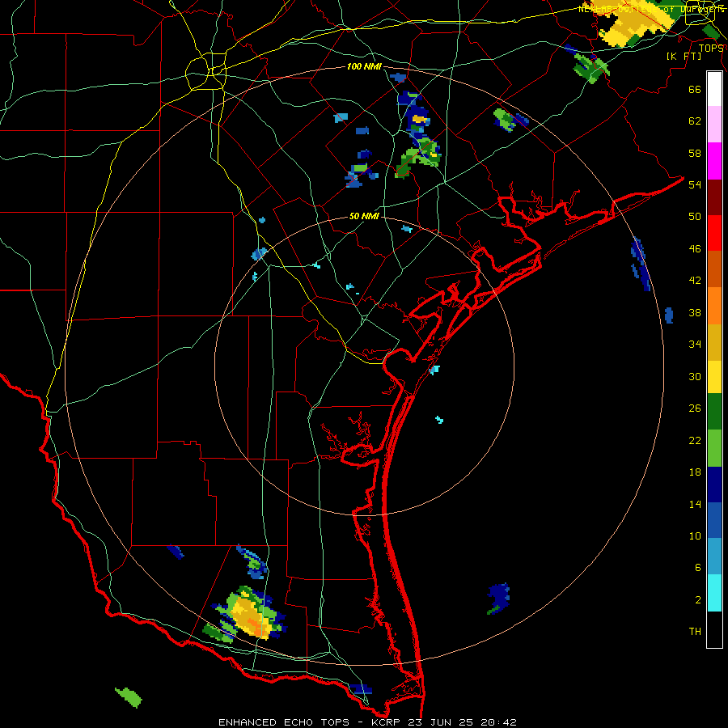Screen dimensions: 728x728
Task: Pick the bright orange band in the legend
Action: [x=714, y=306]
